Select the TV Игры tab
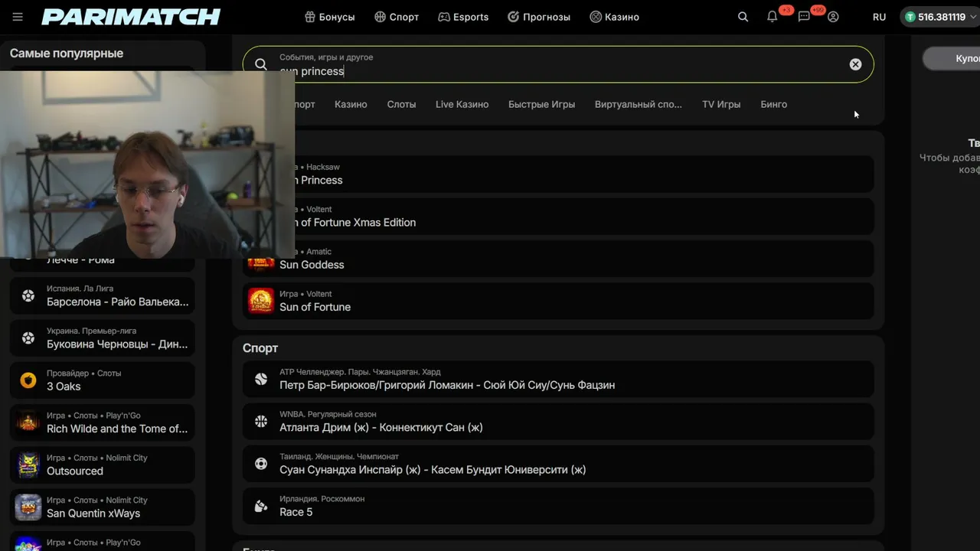Viewport: 980px width, 551px height. tap(721, 104)
